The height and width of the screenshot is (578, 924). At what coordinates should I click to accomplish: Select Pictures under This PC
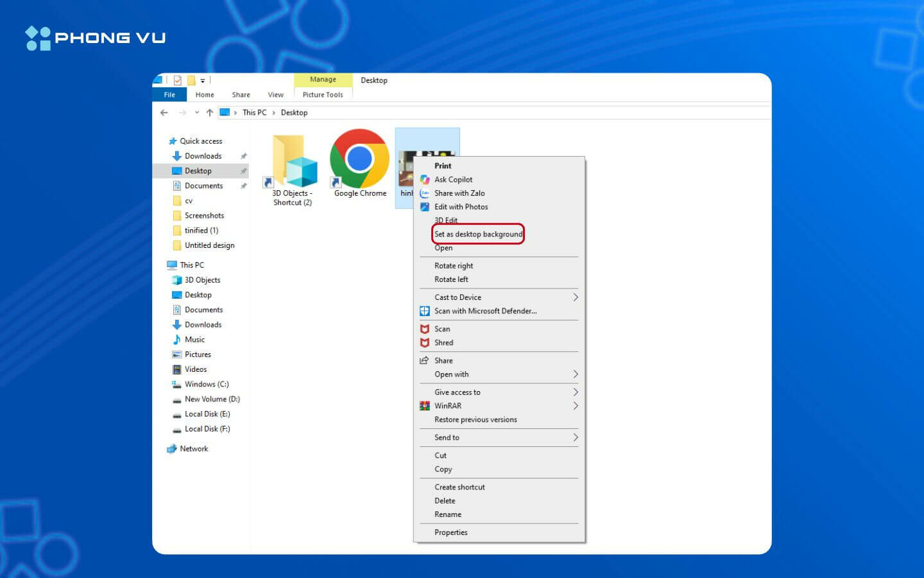(x=198, y=355)
